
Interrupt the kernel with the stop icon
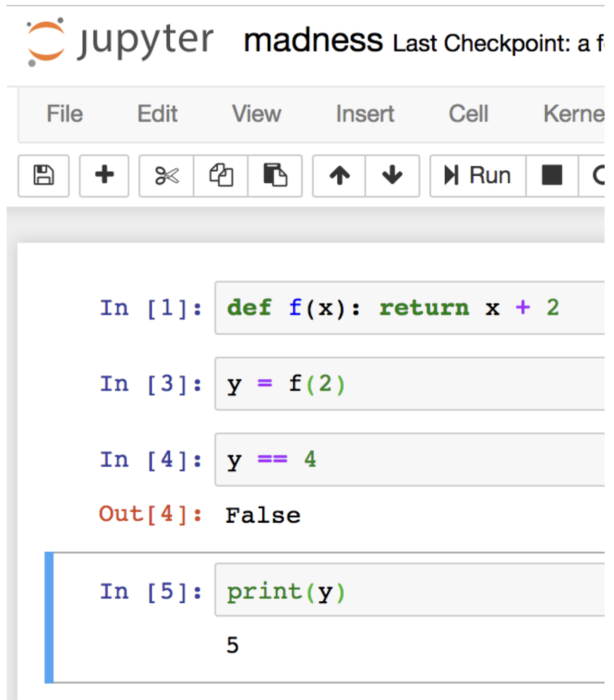[552, 176]
